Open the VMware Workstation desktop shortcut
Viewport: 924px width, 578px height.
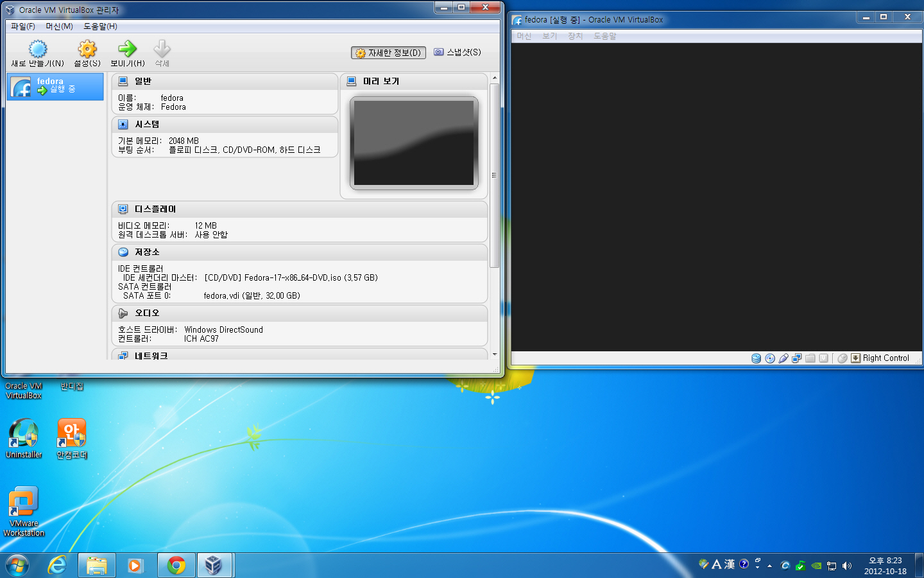(24, 512)
